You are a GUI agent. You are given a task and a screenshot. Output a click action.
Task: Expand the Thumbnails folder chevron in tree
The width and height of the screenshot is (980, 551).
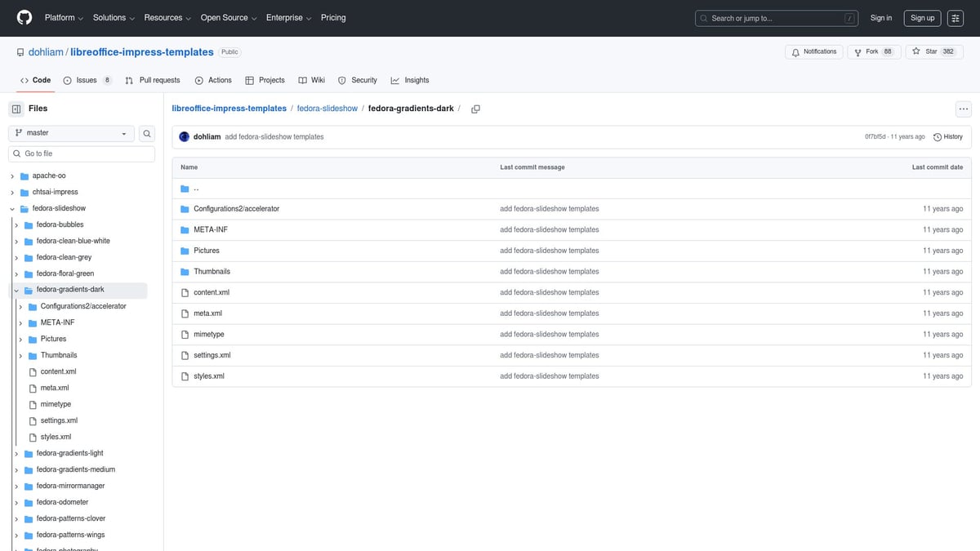pos(20,355)
